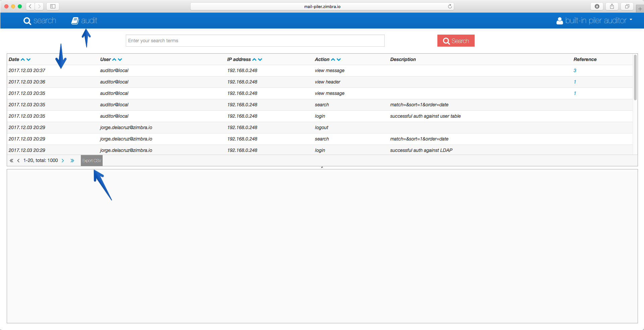Go to first page of results
The image size is (644, 330).
[x=11, y=161]
